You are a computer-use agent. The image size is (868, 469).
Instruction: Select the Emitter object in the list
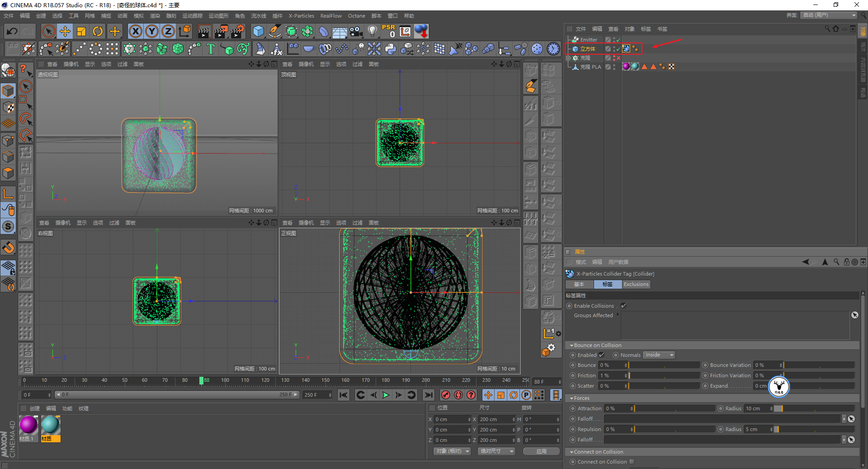click(589, 40)
